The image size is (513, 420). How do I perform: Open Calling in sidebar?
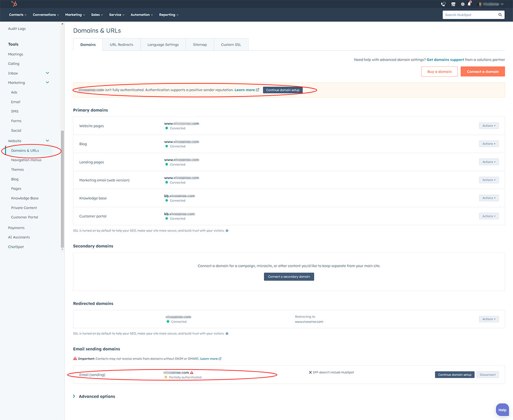[x=13, y=64]
